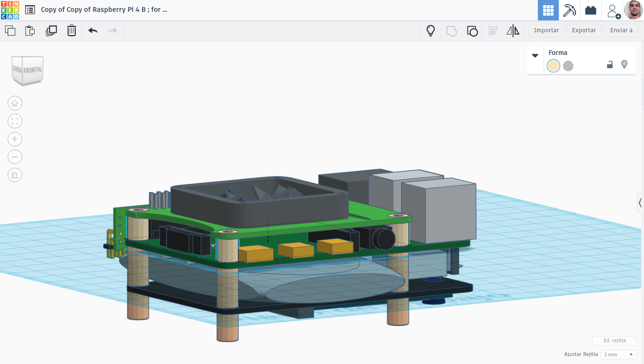Click the FRONTAL face of view cube
Screen dimensions: 644x364
tap(33, 70)
